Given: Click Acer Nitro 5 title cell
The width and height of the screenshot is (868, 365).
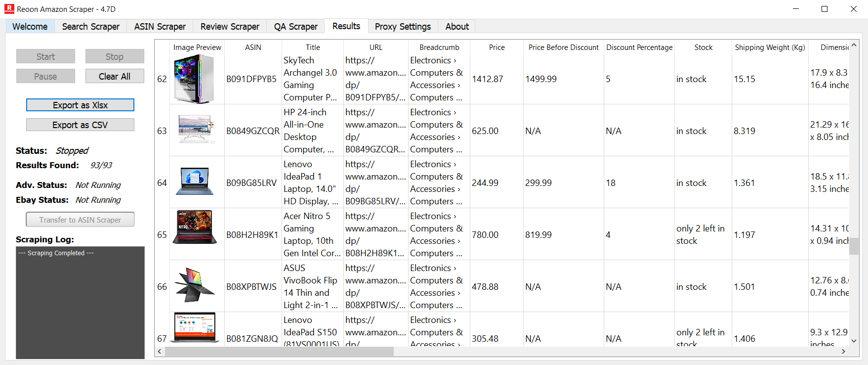Looking at the screenshot, I should 313,235.
